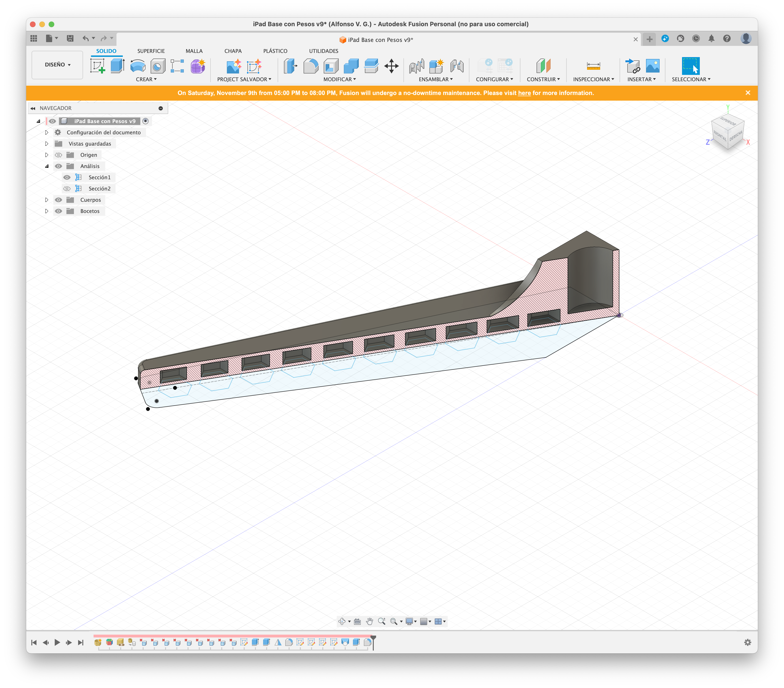Open the MODIFICAR dropdown menu

tap(339, 79)
